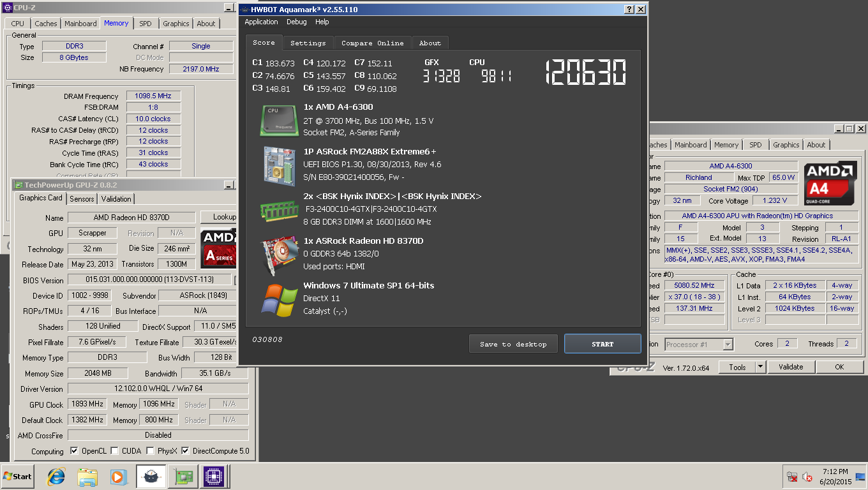The width and height of the screenshot is (868, 490).
Task: Click the Windows logo icon in Aquamark
Action: (x=279, y=299)
